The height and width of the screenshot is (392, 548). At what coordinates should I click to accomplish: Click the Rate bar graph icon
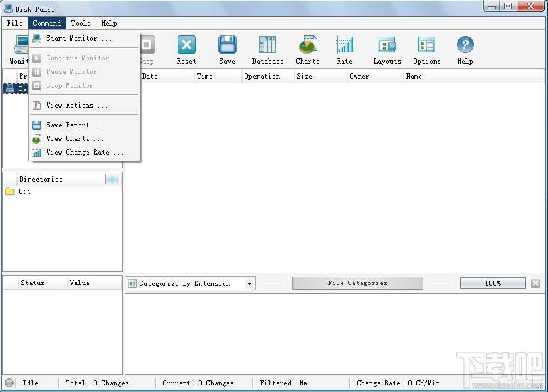(x=345, y=45)
